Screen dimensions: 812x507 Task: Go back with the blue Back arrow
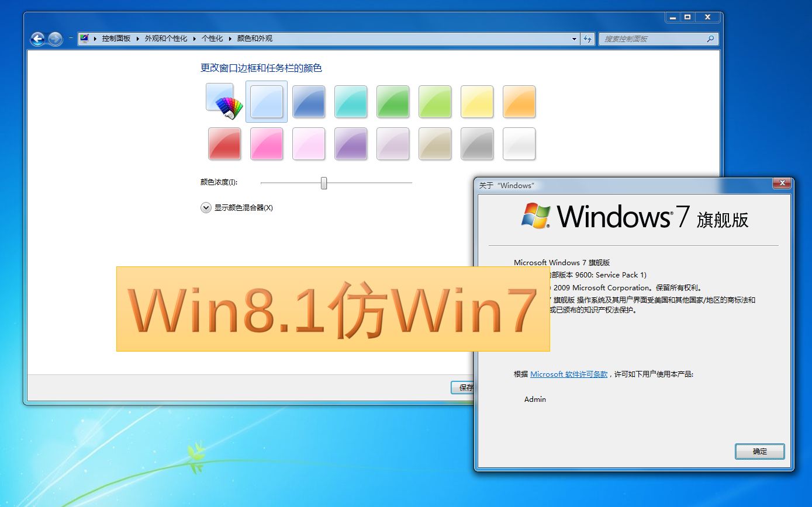(x=38, y=39)
